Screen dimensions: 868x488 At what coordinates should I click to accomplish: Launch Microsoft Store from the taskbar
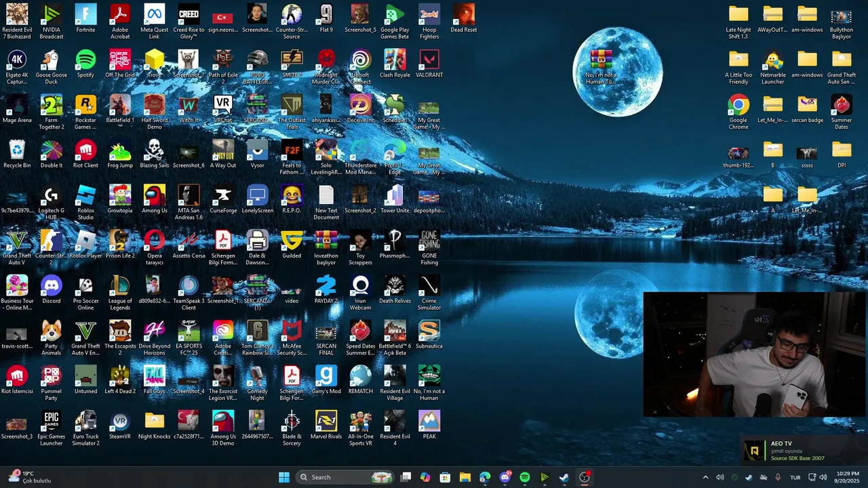[x=445, y=477]
